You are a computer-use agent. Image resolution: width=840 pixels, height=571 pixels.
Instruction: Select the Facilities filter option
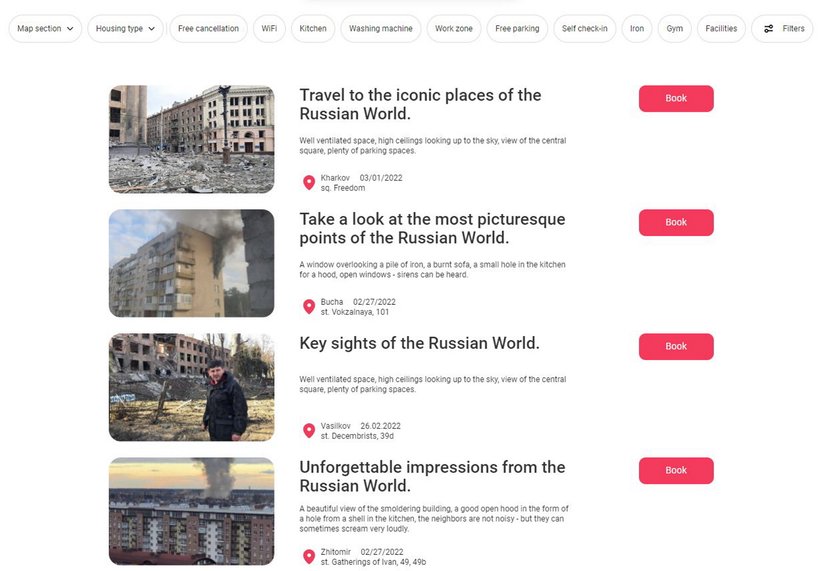point(721,28)
